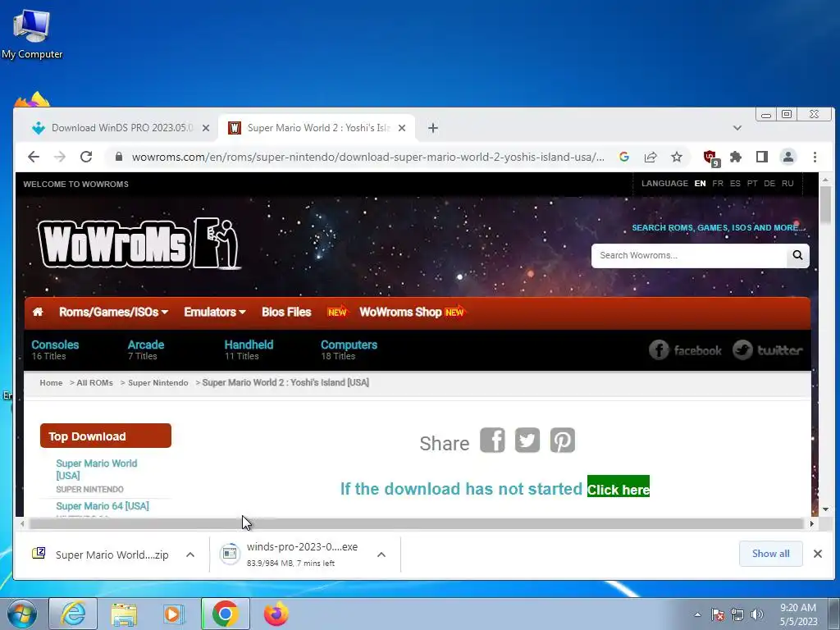Show hidden tray icons arrow

[697, 614]
